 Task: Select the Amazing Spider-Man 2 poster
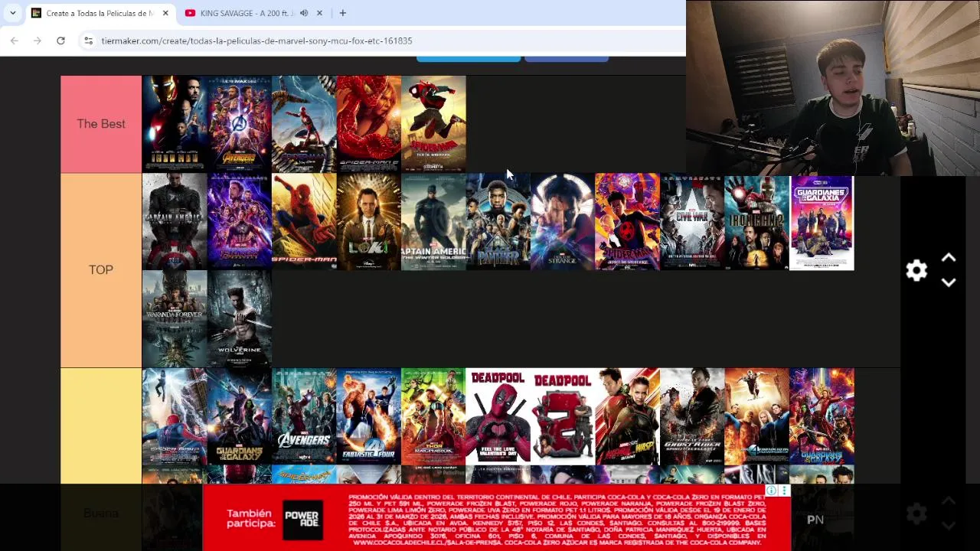coord(175,416)
